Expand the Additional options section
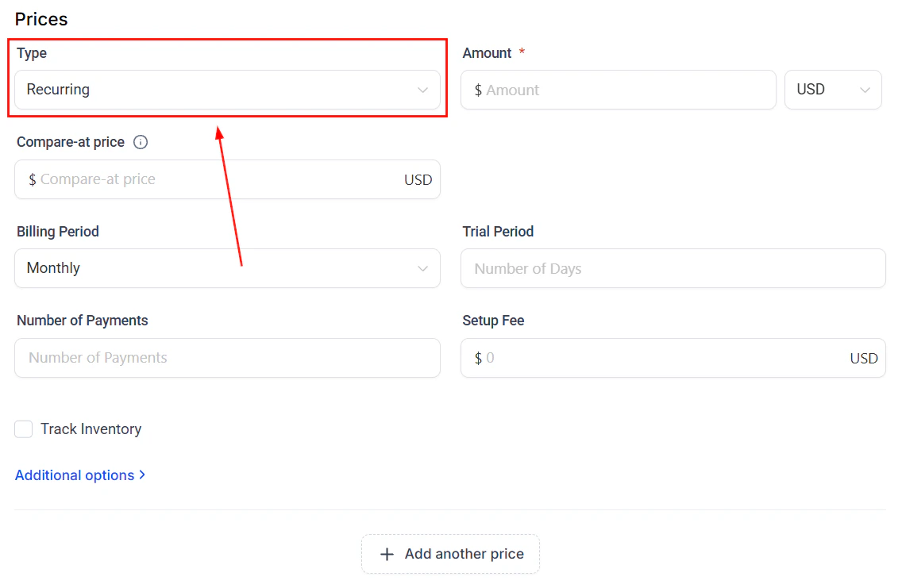Viewport: 902px width, 588px height. coord(75,475)
